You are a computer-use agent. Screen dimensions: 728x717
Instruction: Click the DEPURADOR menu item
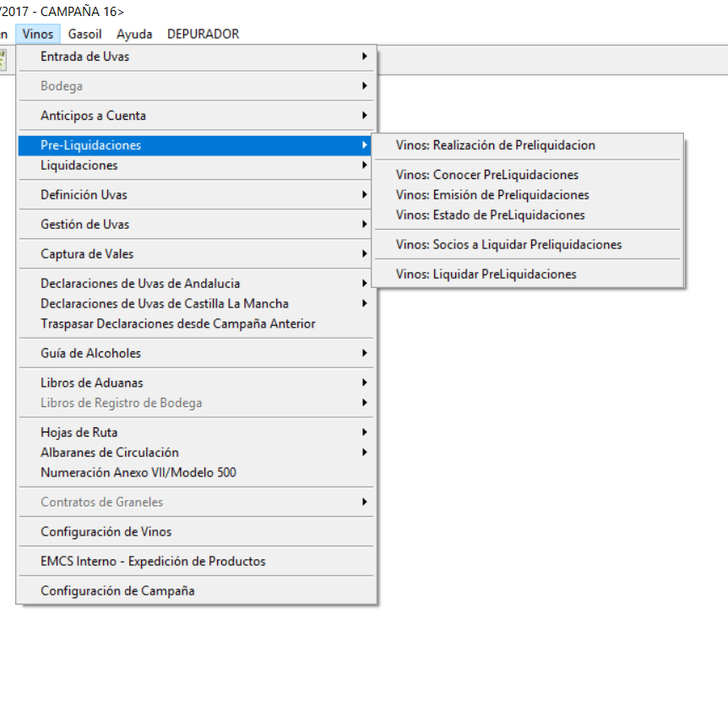[203, 34]
